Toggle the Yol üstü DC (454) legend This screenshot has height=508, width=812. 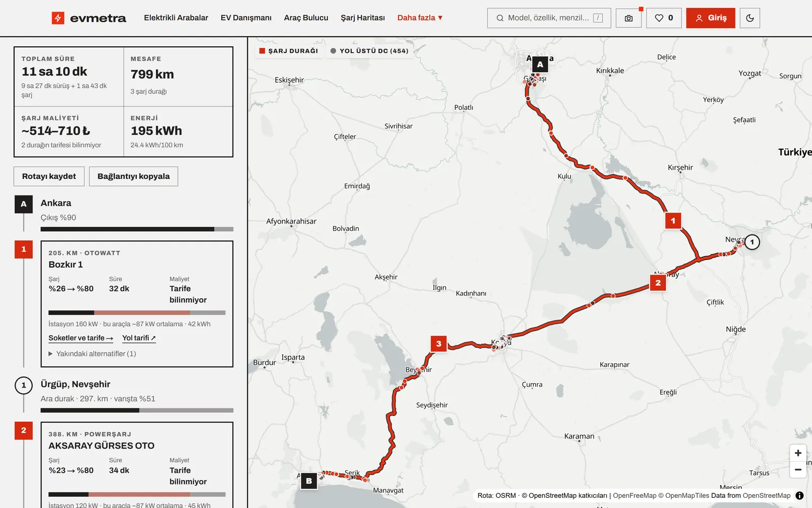pos(369,51)
